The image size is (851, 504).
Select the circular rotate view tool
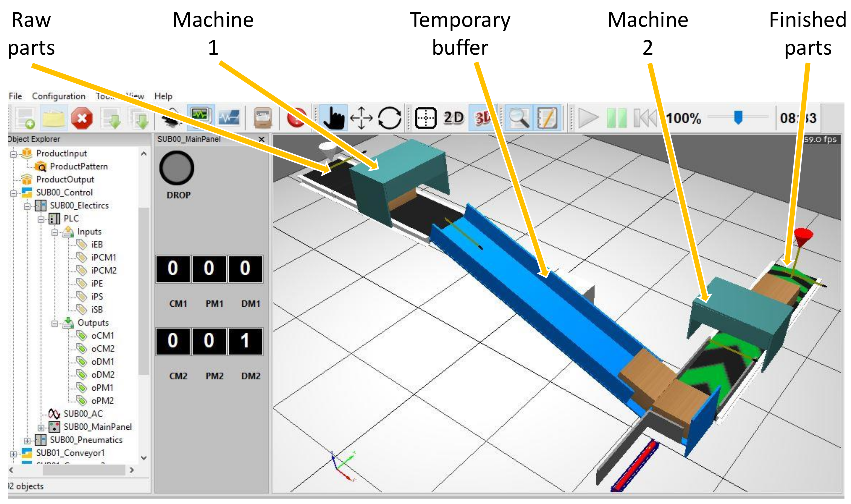(390, 118)
